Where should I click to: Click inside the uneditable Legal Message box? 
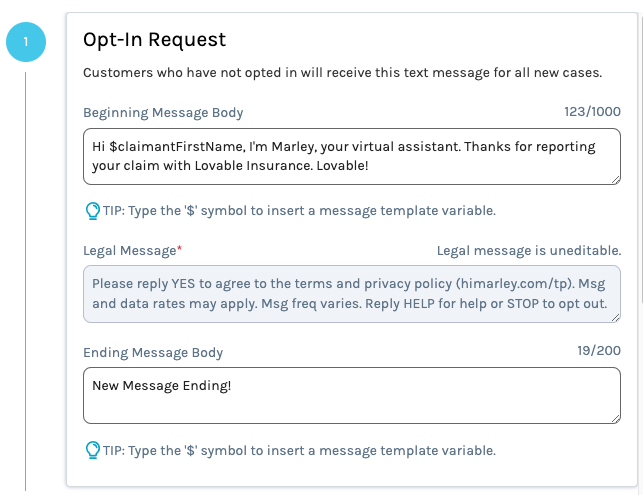350,294
